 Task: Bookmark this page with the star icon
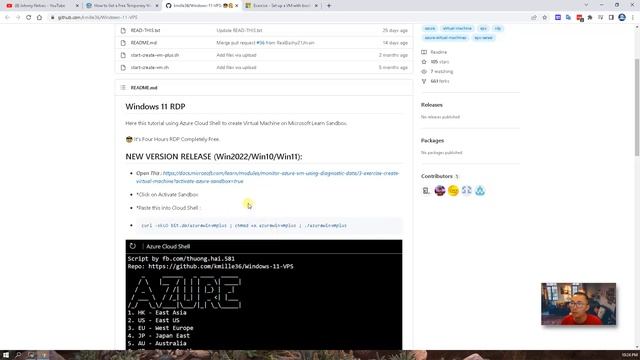click(x=544, y=18)
